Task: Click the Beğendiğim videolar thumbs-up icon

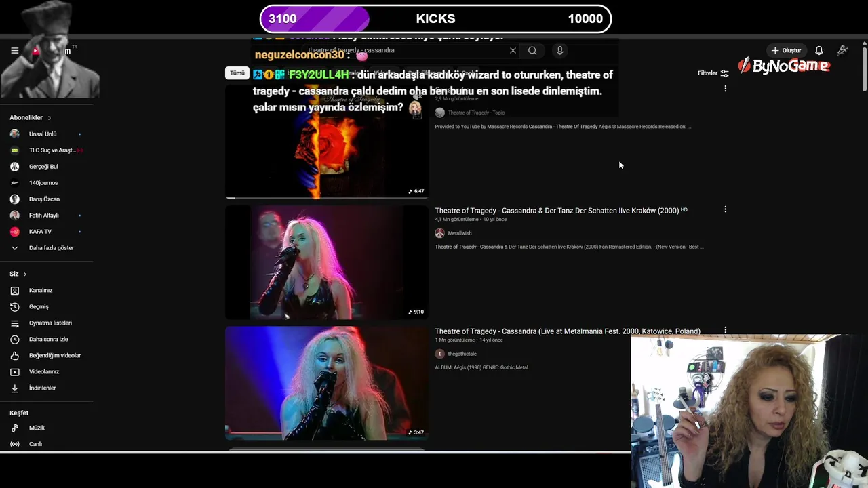Action: [14, 355]
